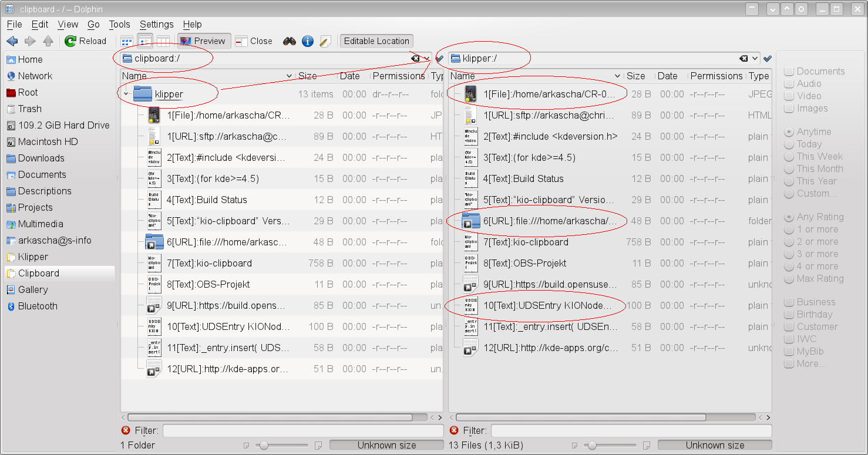Switch to Columns view mode
Viewport: 868px width, 455px height.
163,41
